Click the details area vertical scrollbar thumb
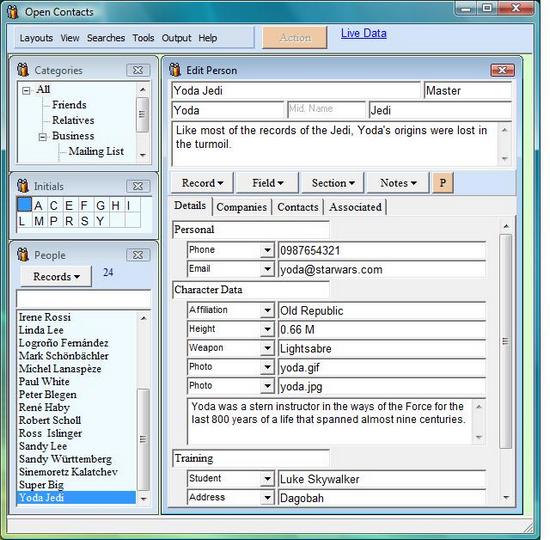550x540 pixels. click(x=505, y=341)
